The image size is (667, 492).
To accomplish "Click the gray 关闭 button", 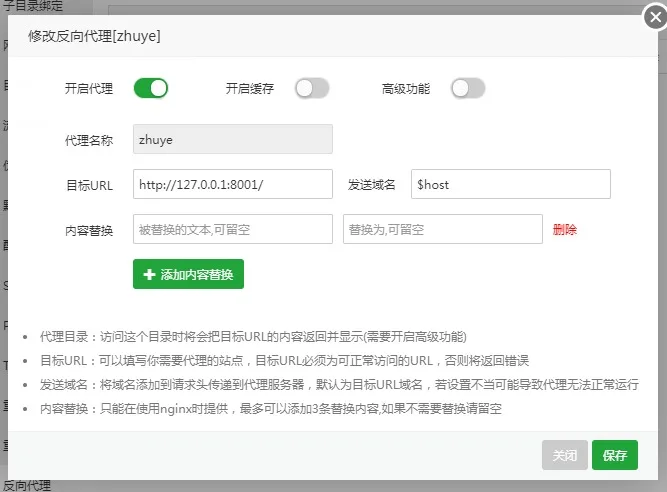I will click(x=564, y=455).
